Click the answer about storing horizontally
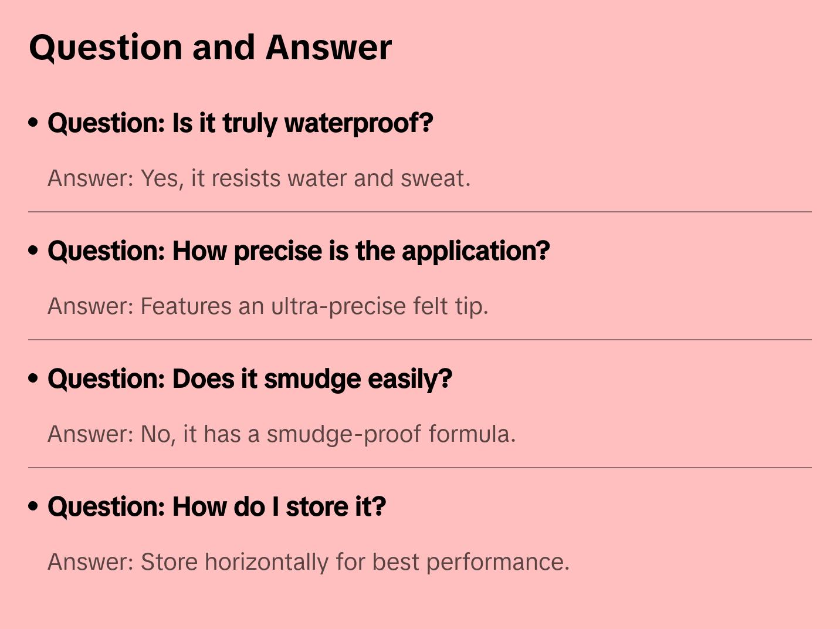The image size is (840, 629). click(309, 562)
